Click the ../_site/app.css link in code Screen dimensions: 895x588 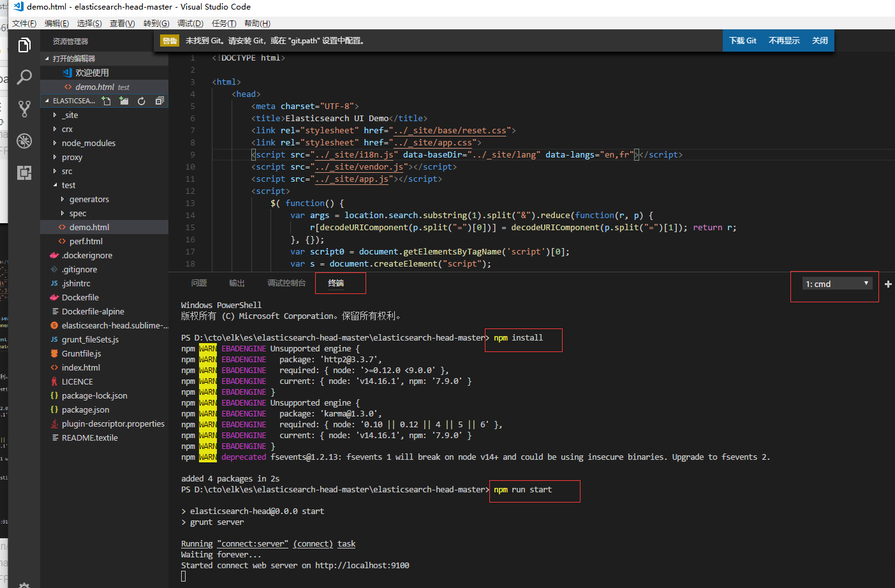click(433, 142)
